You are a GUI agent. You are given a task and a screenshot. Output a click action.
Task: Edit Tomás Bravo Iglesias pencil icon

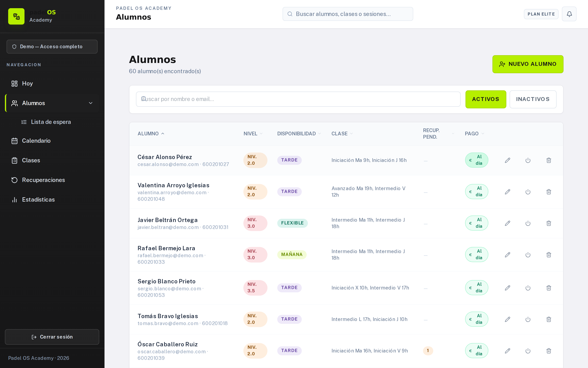coord(507,319)
